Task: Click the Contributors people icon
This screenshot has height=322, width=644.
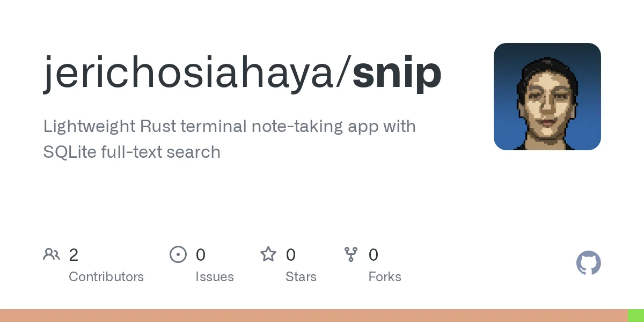Action: (52, 254)
